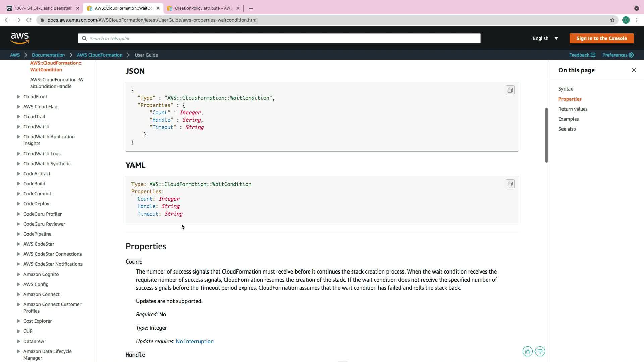Bookmark this page with star icon

pos(612,20)
